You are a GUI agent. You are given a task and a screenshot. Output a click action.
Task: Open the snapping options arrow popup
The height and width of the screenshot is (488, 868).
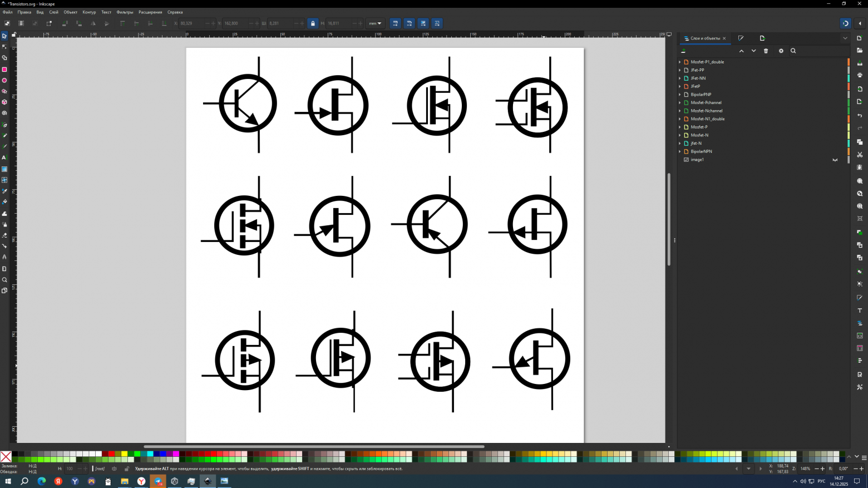click(x=860, y=23)
